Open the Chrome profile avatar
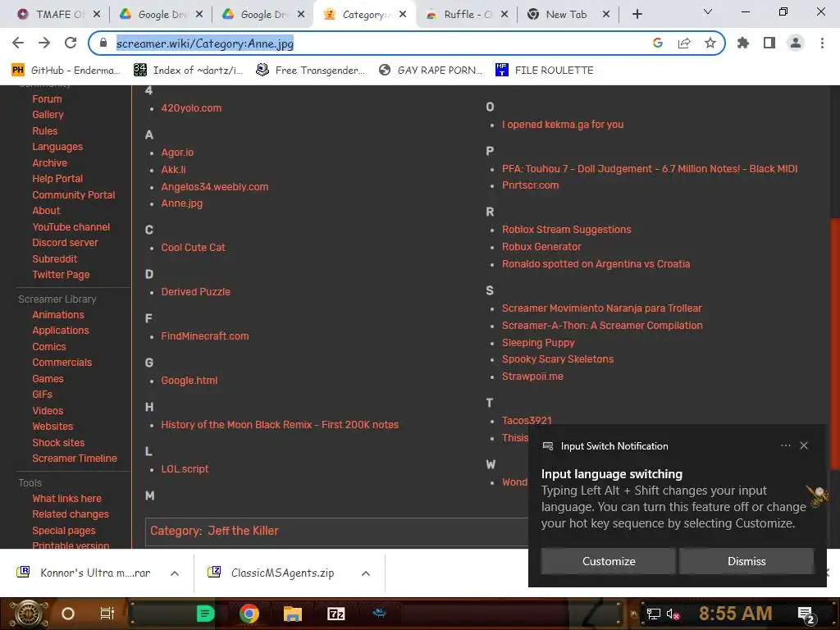 click(x=796, y=43)
